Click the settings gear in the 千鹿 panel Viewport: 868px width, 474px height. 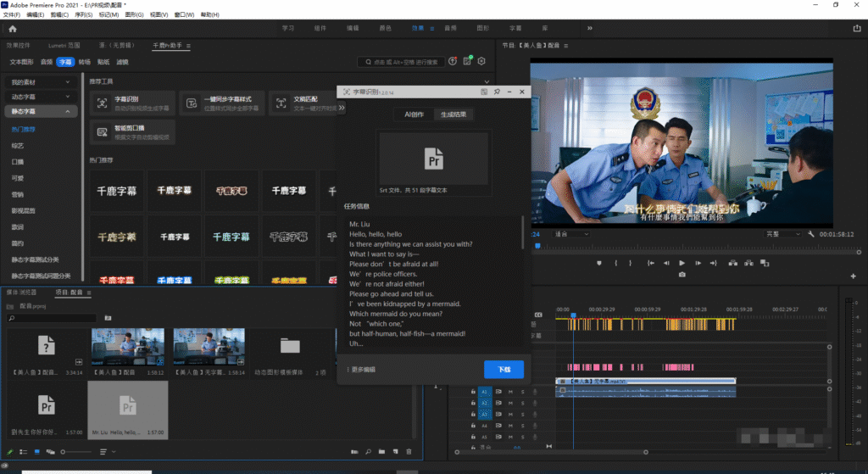(x=481, y=61)
